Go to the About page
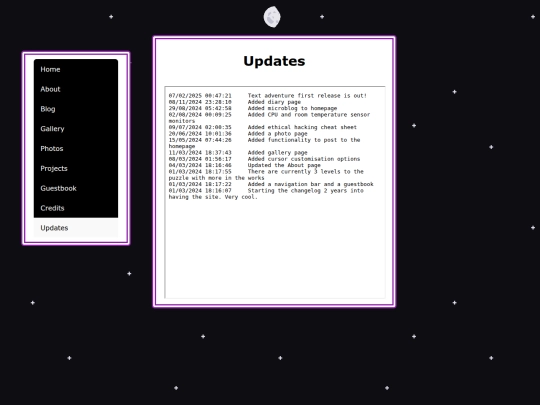 (x=76, y=89)
